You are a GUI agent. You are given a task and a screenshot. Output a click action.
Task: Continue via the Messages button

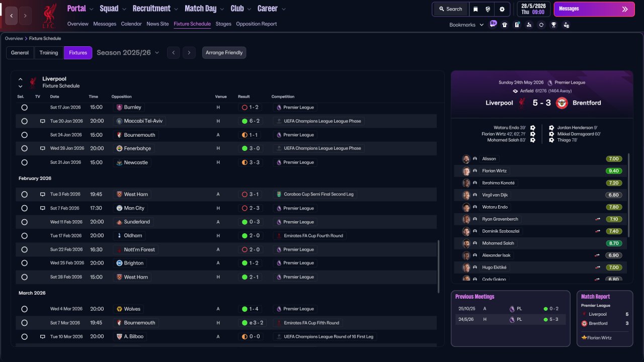pos(594,9)
